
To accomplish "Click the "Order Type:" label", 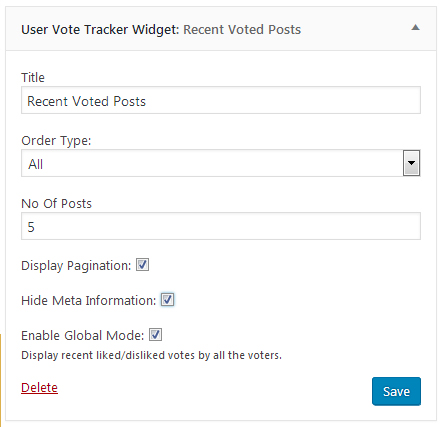I will click(56, 141).
